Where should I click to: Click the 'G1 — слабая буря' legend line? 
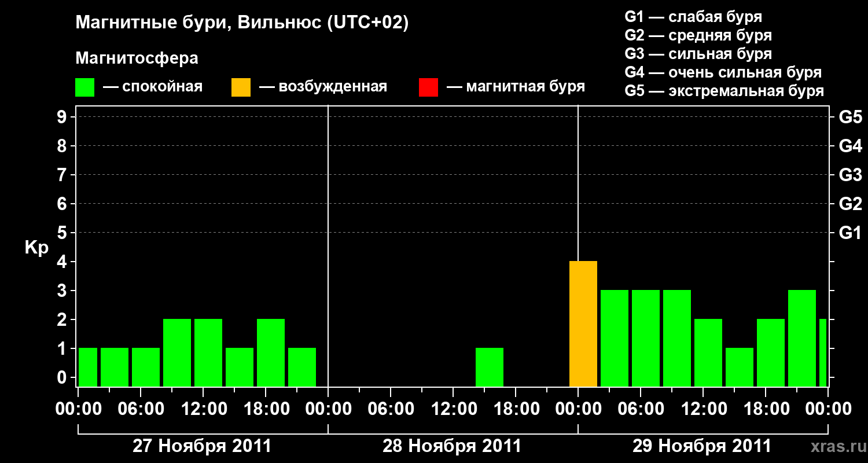[x=693, y=17]
